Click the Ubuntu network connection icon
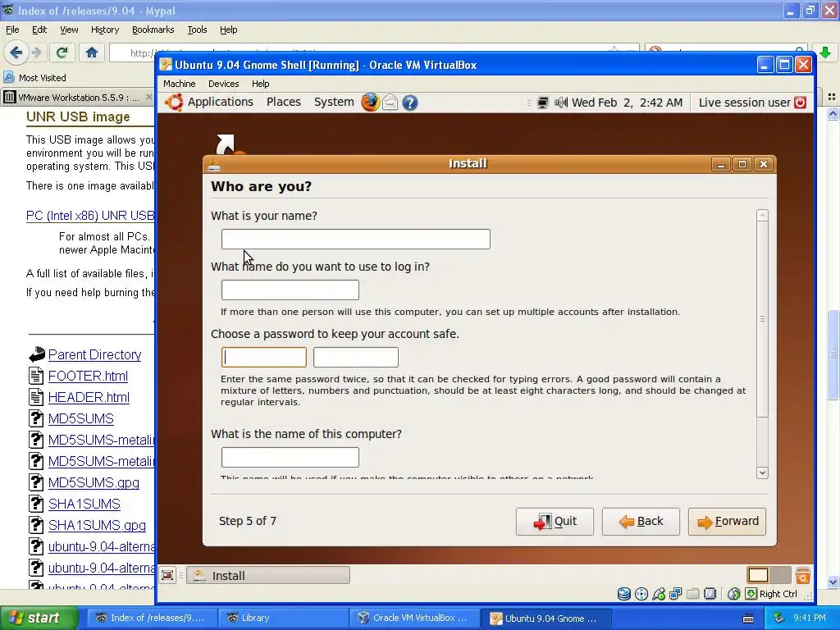The image size is (840, 630). pos(543,103)
